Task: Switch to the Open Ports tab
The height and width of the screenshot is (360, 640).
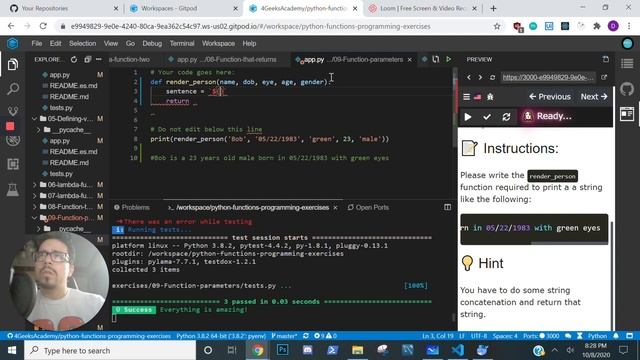Action: click(368, 207)
